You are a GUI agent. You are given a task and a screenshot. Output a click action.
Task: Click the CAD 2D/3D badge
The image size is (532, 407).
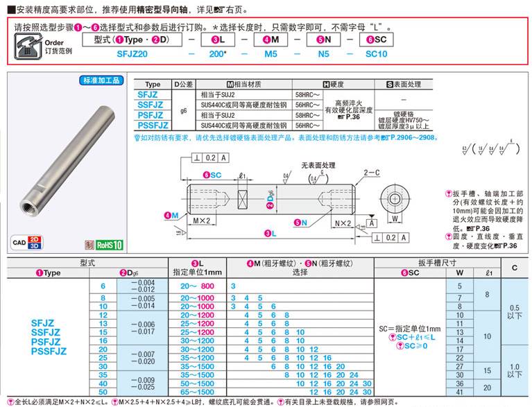pyautogui.click(x=27, y=243)
